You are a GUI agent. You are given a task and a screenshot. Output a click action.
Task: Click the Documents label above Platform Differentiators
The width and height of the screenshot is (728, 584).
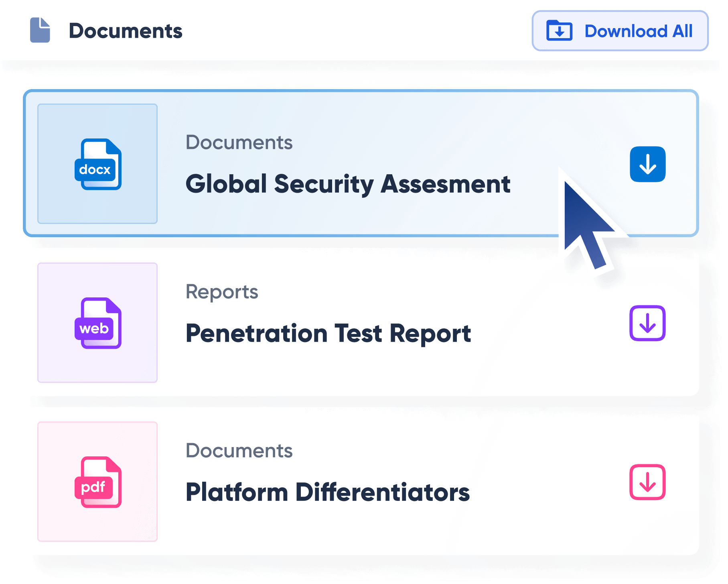tap(239, 451)
